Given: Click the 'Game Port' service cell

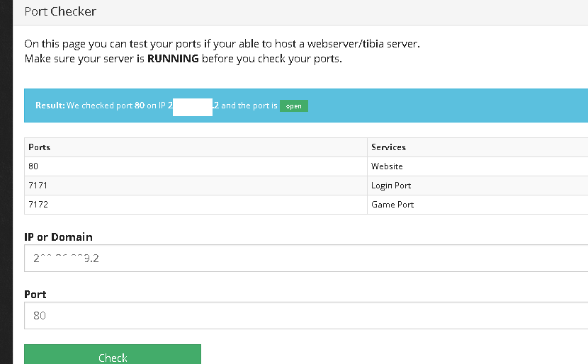Looking at the screenshot, I should 477,205.
